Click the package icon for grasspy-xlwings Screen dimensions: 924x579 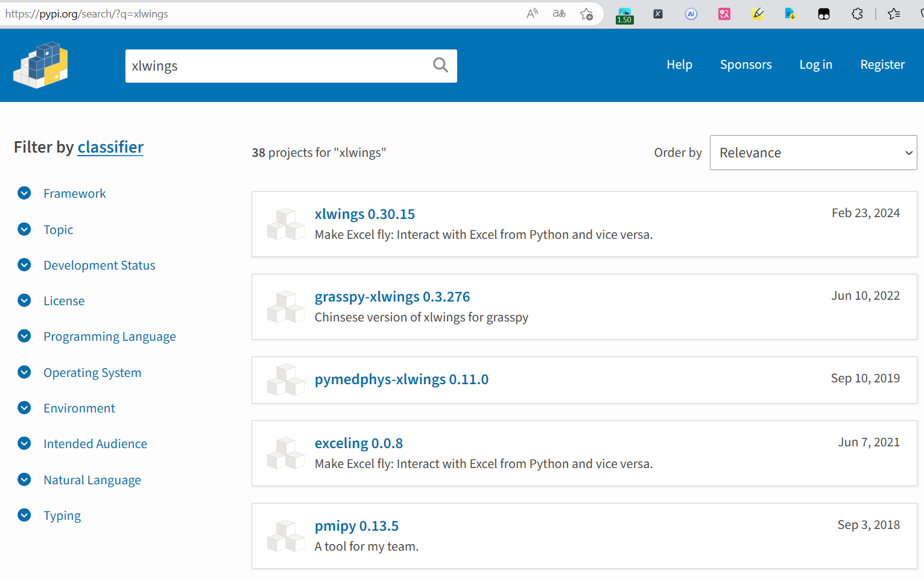click(x=286, y=307)
